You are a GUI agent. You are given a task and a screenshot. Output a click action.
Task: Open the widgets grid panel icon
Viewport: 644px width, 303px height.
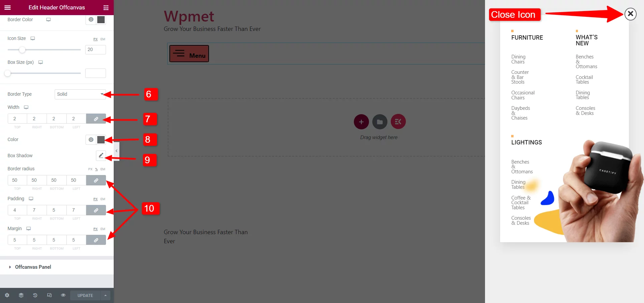(x=106, y=7)
